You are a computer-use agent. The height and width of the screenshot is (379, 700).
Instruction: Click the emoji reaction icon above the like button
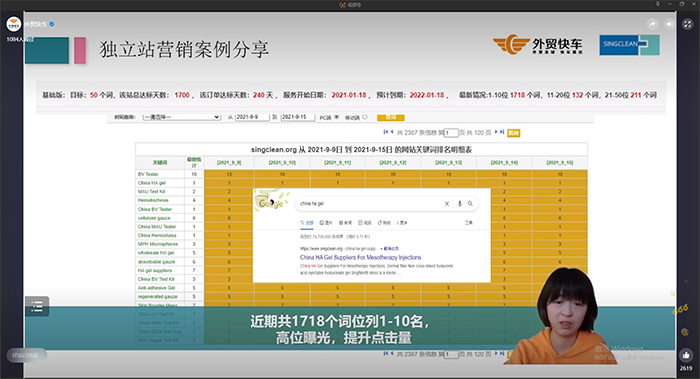(x=684, y=332)
